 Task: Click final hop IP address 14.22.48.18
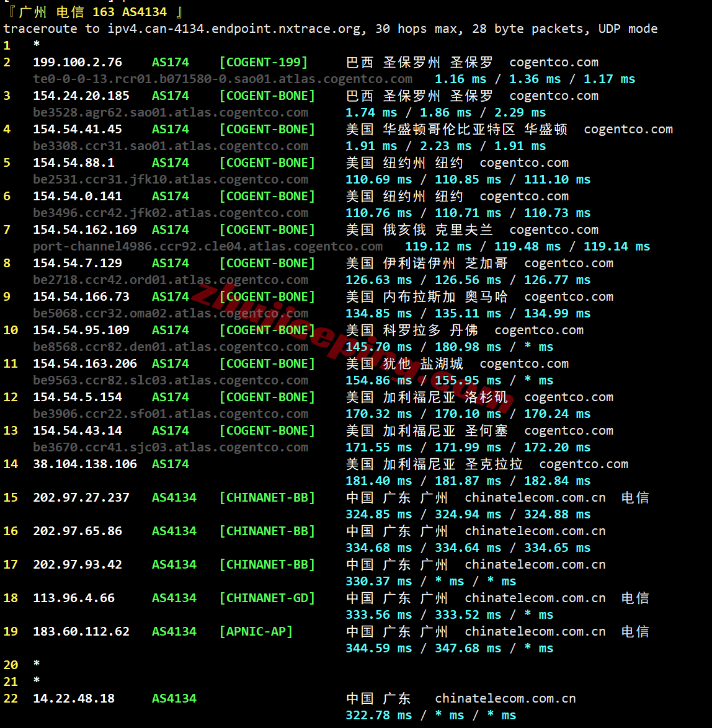74,698
